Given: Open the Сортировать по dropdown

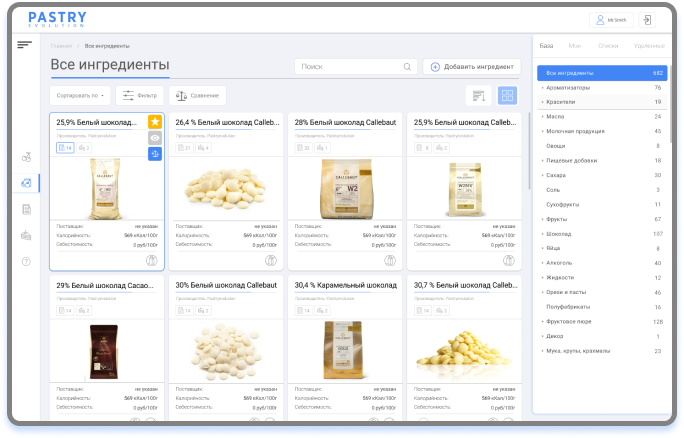Looking at the screenshot, I should (80, 96).
